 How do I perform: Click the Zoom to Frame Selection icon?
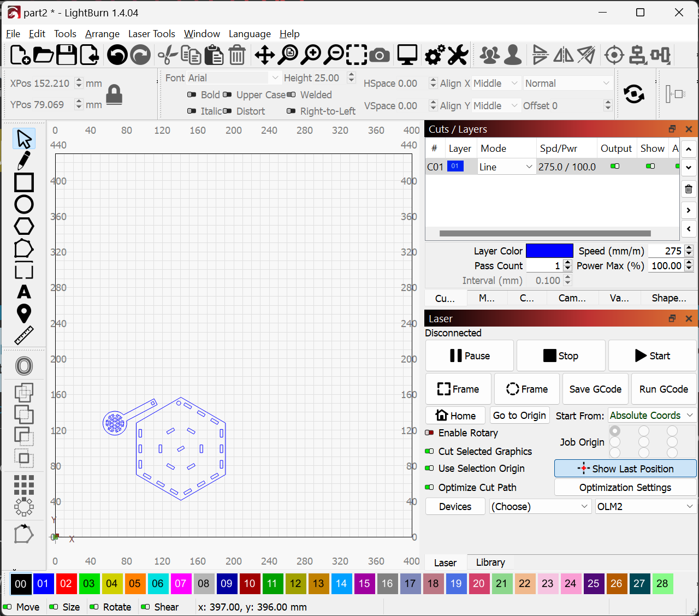357,55
